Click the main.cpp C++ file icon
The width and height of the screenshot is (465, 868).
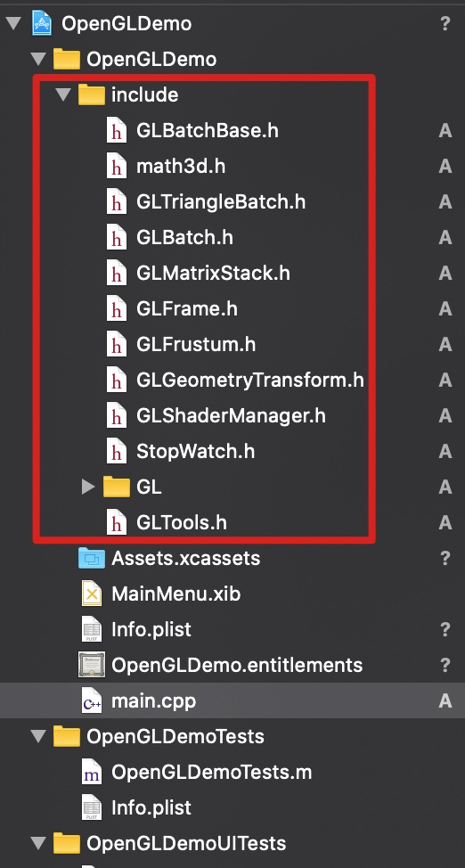[x=92, y=700]
